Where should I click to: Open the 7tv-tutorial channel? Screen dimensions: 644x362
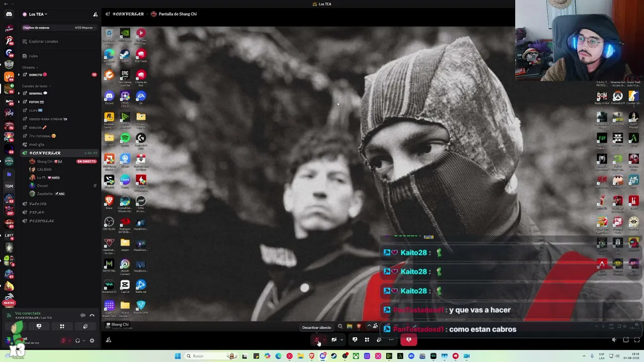point(59,136)
